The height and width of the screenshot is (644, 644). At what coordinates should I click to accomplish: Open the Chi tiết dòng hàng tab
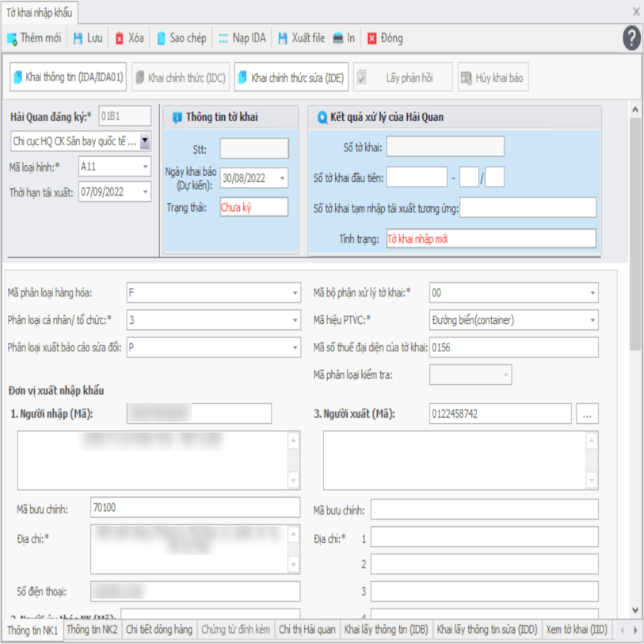(x=159, y=630)
